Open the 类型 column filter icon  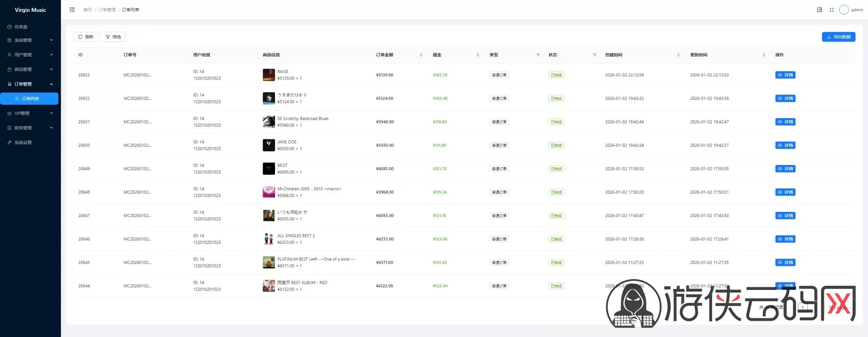tap(538, 55)
